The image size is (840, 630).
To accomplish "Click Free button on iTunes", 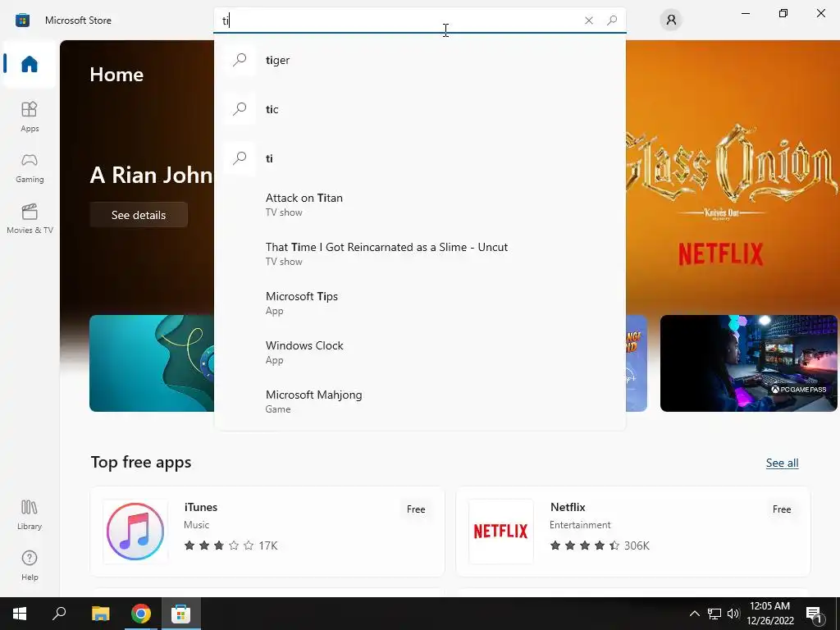I will pos(416,509).
